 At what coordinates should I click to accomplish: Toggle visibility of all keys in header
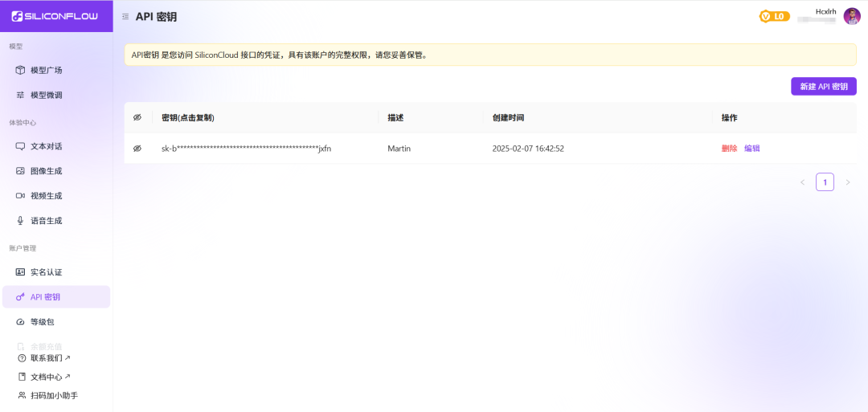[137, 118]
